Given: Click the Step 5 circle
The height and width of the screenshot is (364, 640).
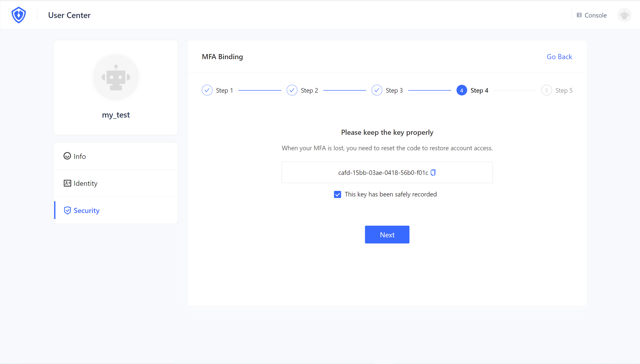Looking at the screenshot, I should pos(546,90).
